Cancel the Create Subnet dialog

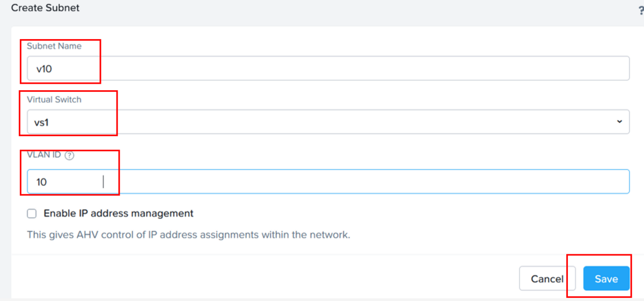[x=547, y=279]
